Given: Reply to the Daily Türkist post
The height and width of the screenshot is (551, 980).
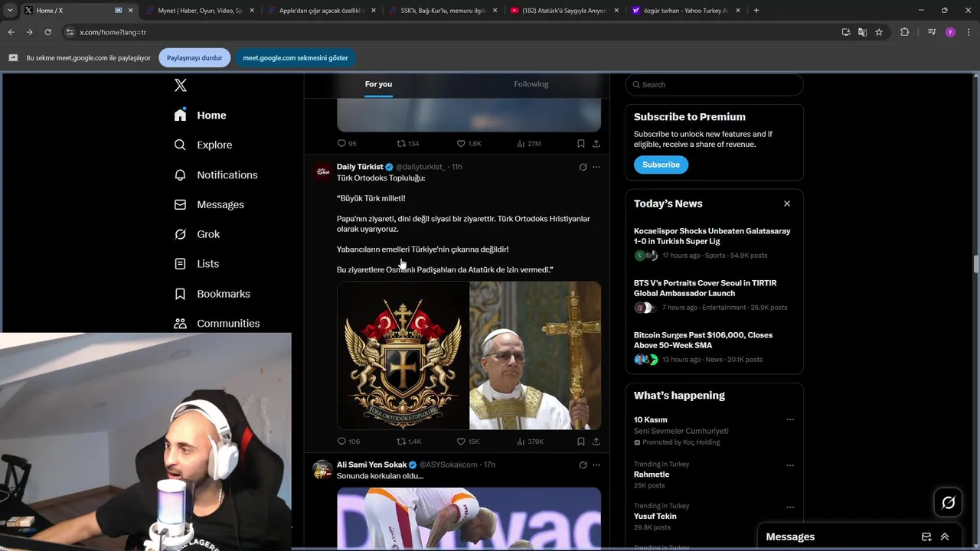Looking at the screenshot, I should (x=341, y=442).
